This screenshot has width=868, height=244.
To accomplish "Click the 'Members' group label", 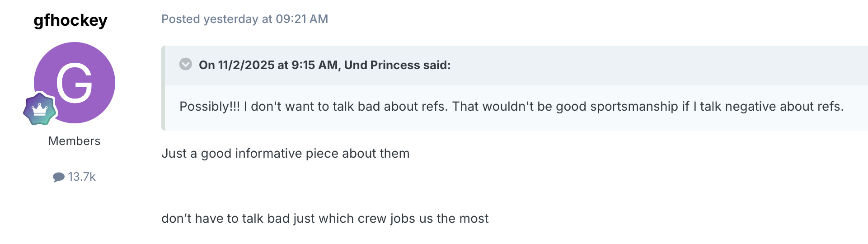I will click(74, 141).
